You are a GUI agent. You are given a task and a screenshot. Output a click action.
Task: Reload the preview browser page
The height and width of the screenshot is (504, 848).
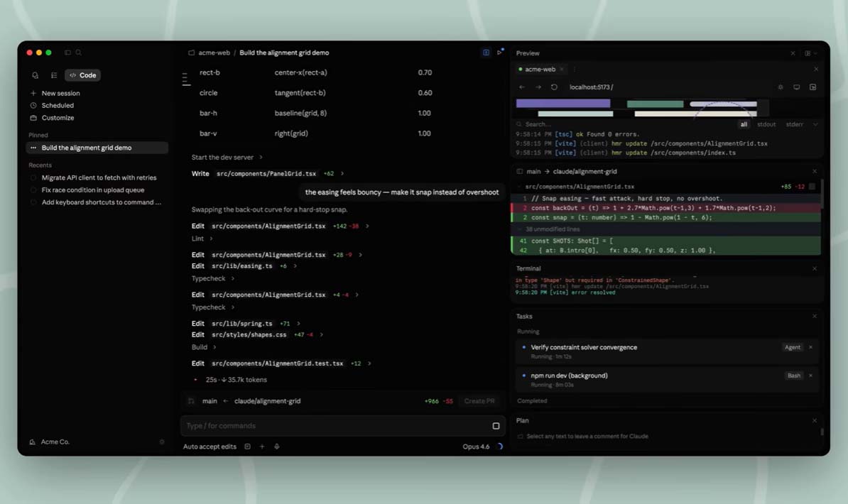point(554,87)
